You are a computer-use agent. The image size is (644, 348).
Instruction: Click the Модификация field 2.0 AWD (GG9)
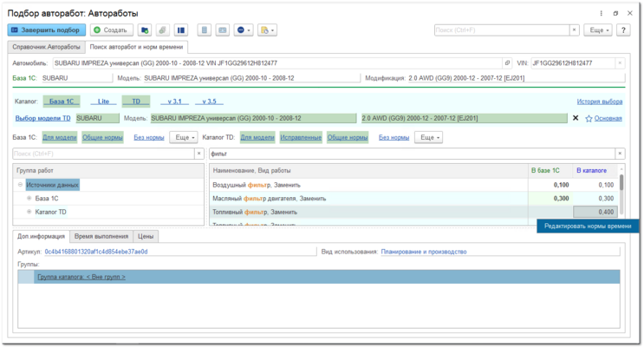(x=517, y=78)
